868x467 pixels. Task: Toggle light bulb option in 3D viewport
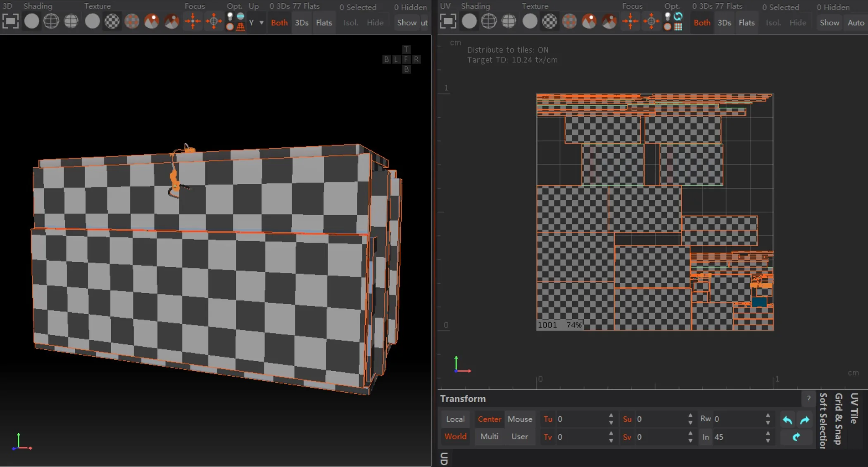click(x=230, y=17)
